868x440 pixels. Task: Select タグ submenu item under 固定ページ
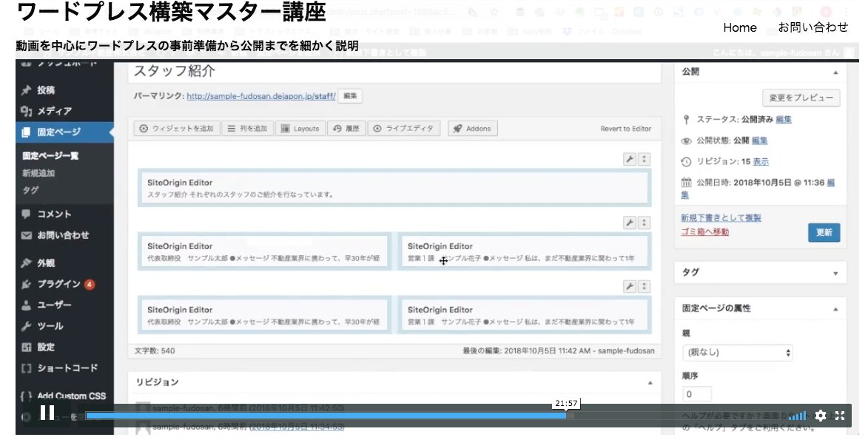[x=30, y=190]
